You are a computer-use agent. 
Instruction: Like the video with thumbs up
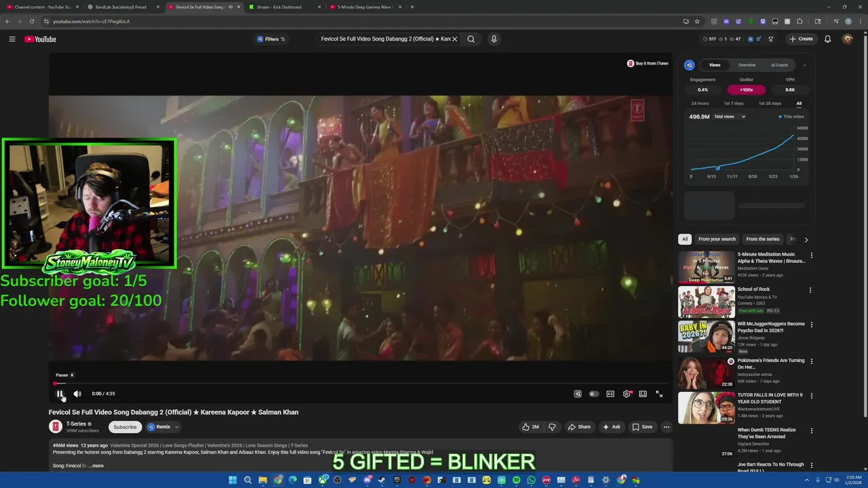[x=530, y=427]
